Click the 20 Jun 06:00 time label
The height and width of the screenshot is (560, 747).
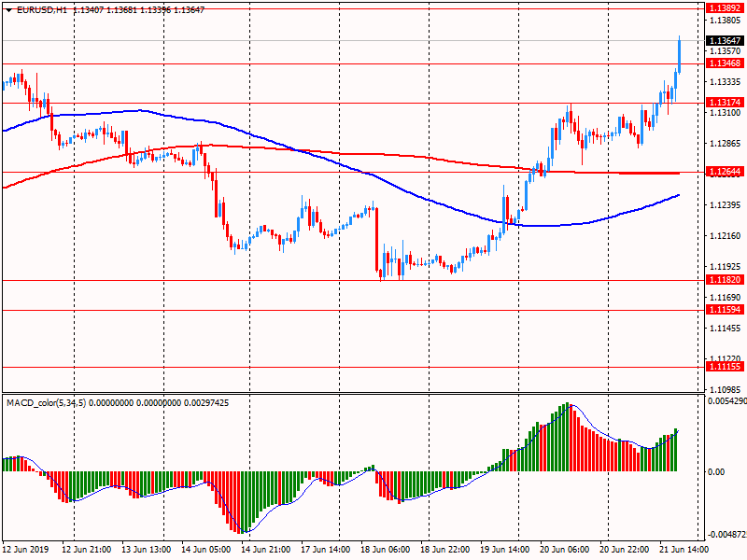(x=565, y=549)
